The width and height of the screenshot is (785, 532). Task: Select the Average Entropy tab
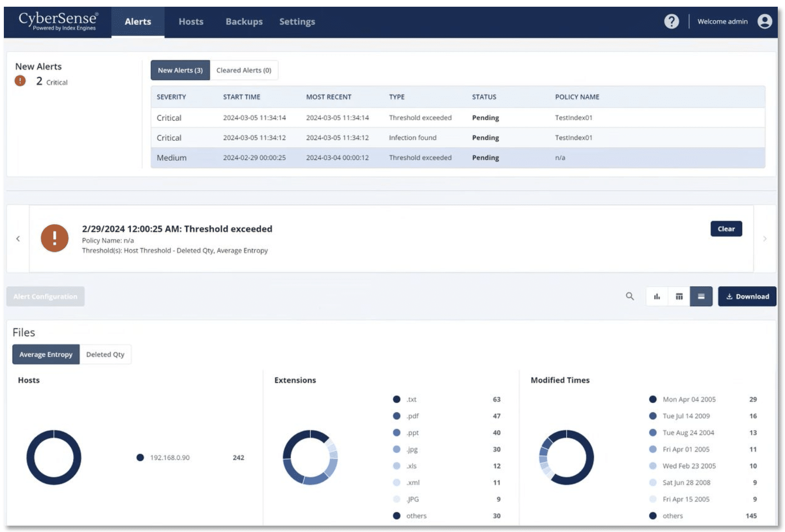[46, 355]
